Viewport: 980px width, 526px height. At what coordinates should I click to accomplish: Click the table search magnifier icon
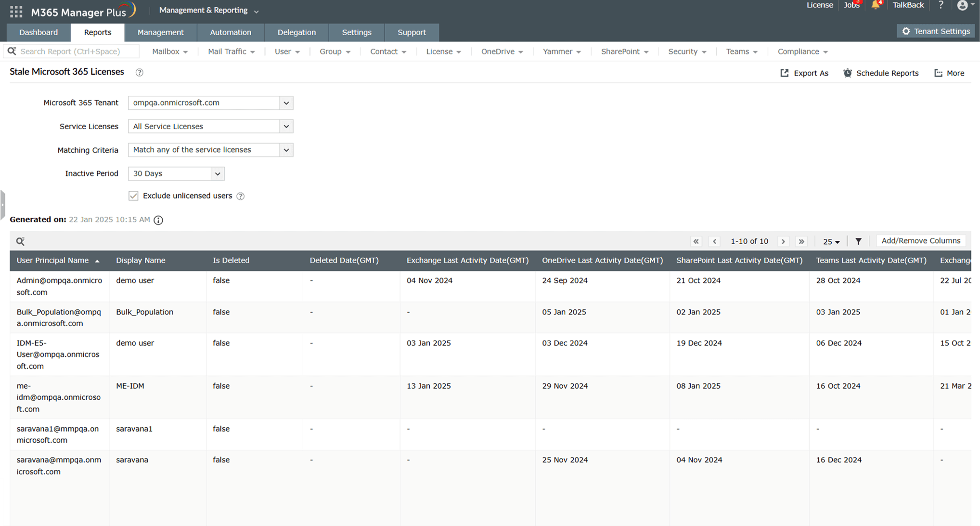[x=20, y=241]
